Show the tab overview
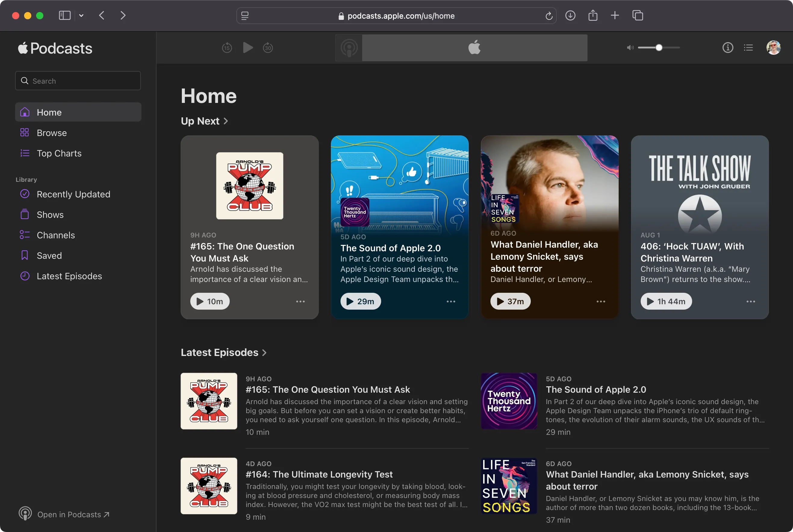793x532 pixels. point(638,16)
